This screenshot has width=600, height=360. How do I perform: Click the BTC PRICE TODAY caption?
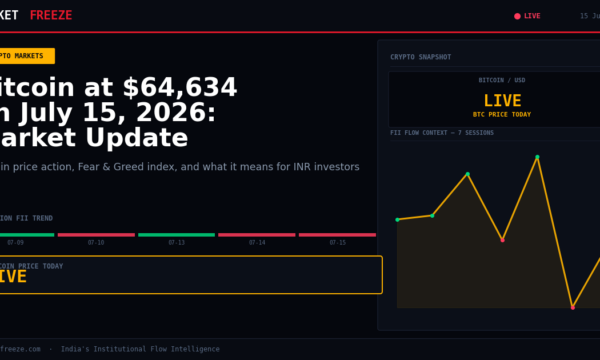tap(502, 114)
